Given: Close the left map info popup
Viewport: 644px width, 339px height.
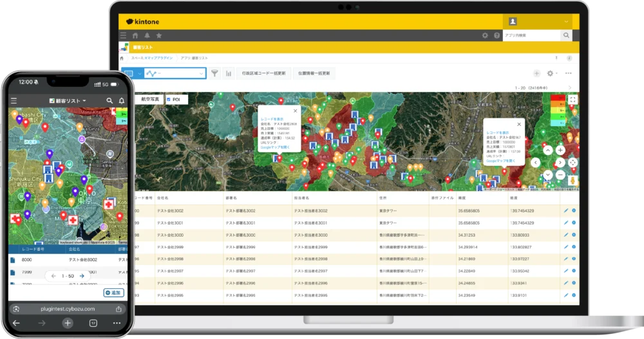Looking at the screenshot, I should click(x=296, y=111).
